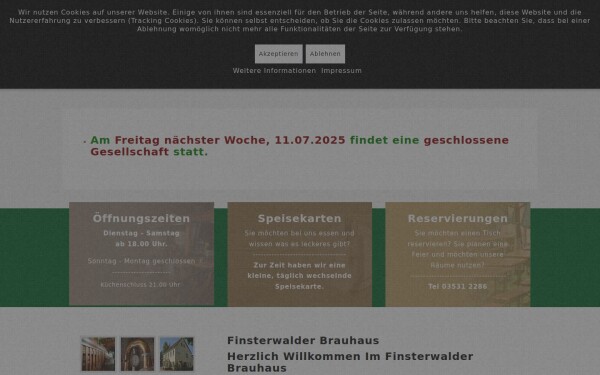The height and width of the screenshot is (375, 600).
Task: Open the building exterior thumbnail image
Action: (176, 354)
